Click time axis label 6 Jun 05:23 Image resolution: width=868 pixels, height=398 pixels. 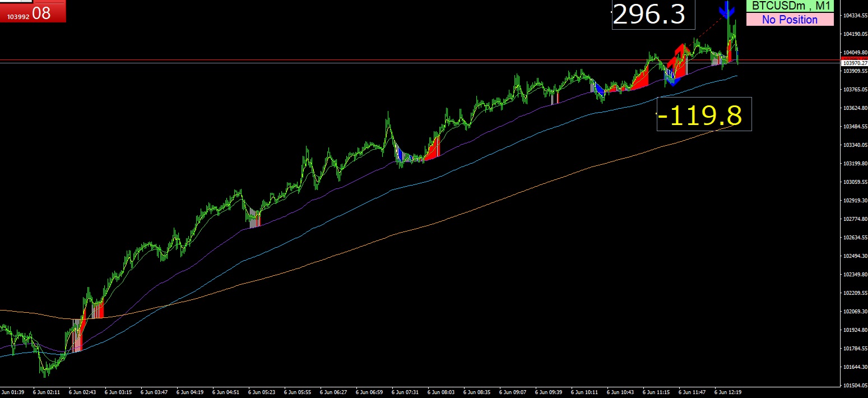[x=262, y=393]
